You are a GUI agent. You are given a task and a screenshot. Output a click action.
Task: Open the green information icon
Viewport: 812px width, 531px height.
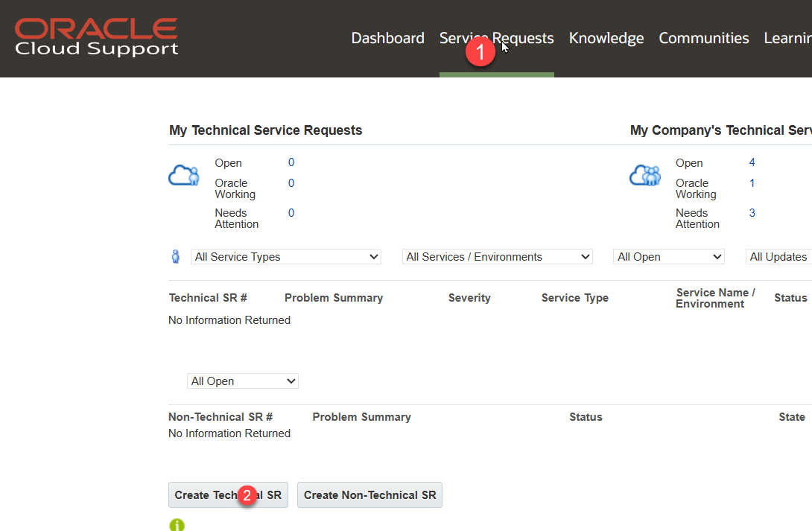pos(177,524)
